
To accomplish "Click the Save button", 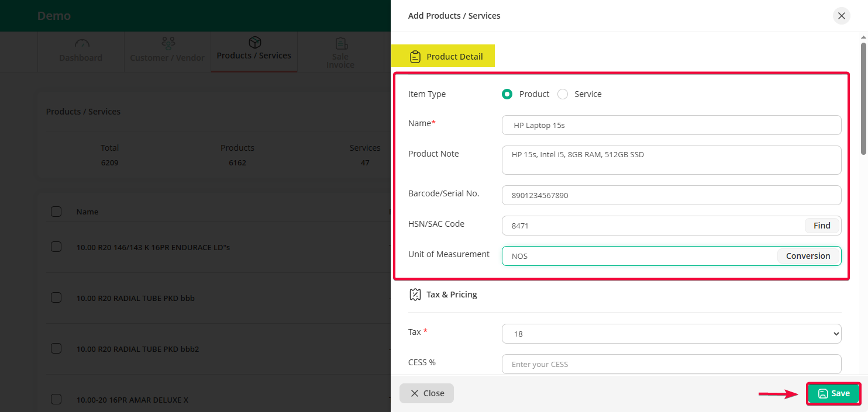I will click(x=833, y=393).
